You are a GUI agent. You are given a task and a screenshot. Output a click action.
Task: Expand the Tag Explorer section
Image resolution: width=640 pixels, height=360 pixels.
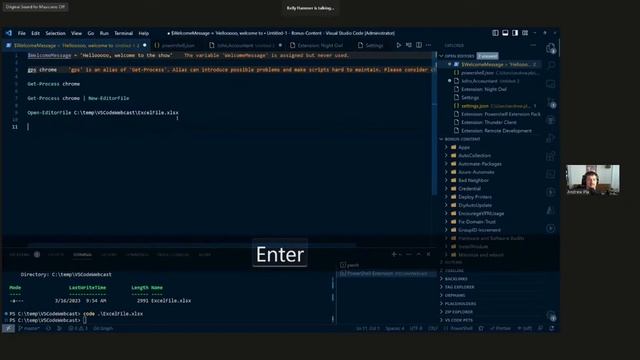(459, 287)
